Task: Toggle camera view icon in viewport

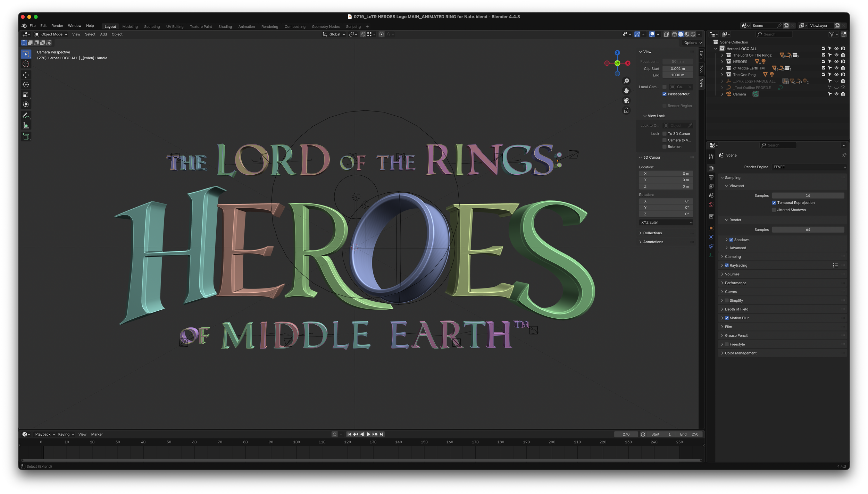Action: 626,101
